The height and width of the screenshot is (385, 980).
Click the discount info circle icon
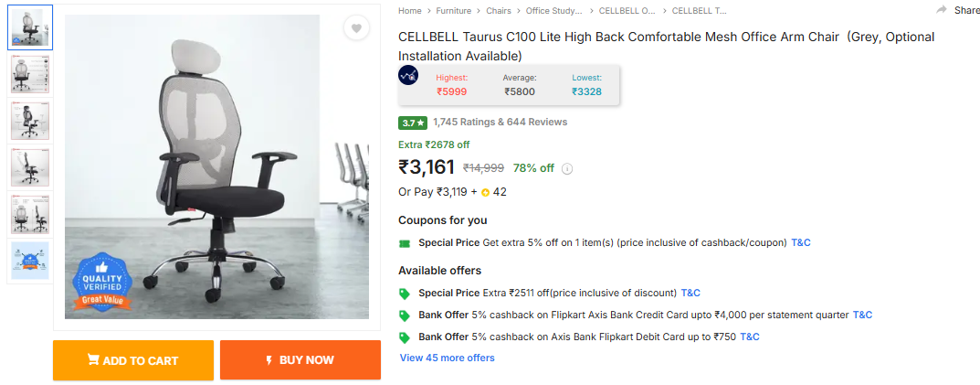click(567, 168)
